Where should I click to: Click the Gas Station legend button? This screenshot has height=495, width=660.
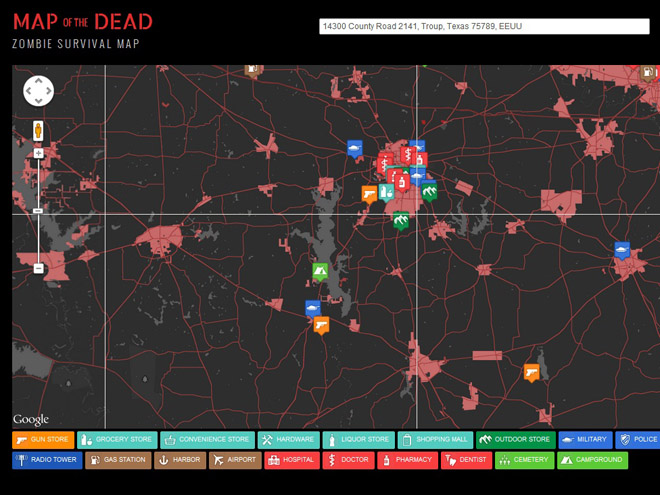(118, 460)
